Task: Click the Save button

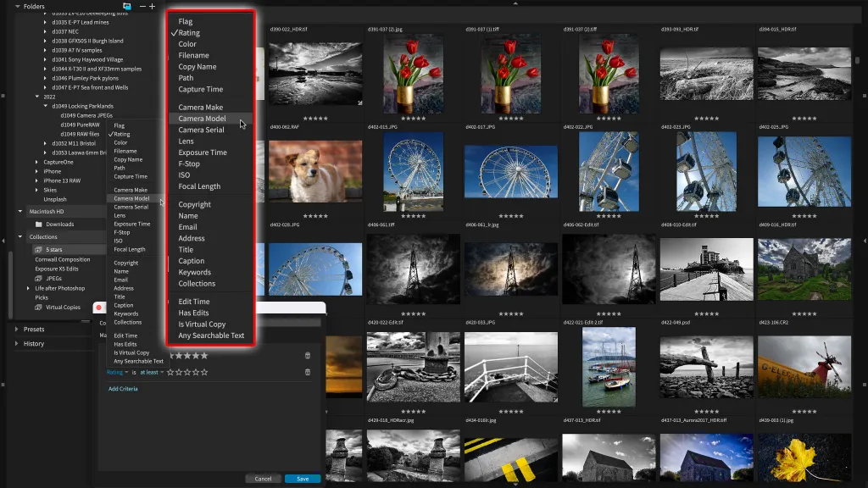Action: 303,479
